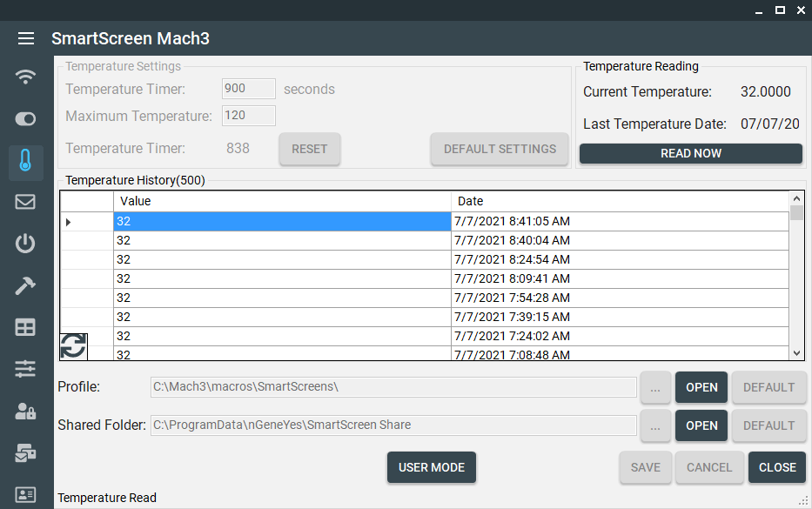
Task: Open the hammer tools icon
Action: pos(26,285)
